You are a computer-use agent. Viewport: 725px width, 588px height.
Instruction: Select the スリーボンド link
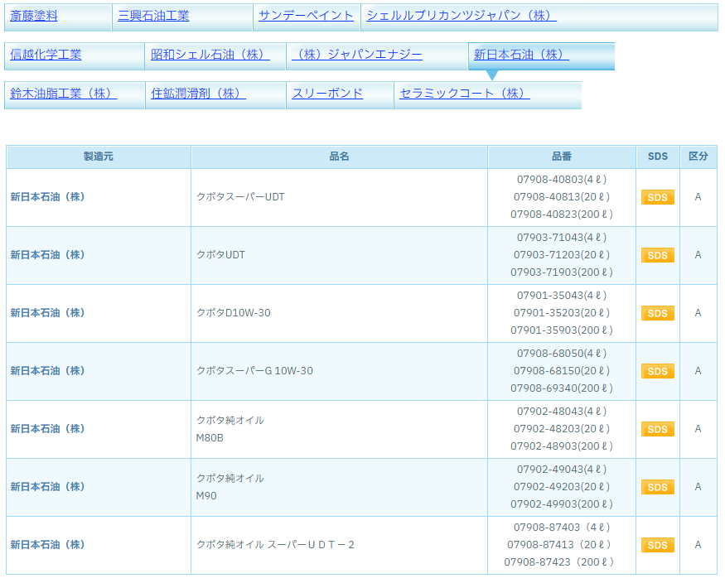(327, 94)
